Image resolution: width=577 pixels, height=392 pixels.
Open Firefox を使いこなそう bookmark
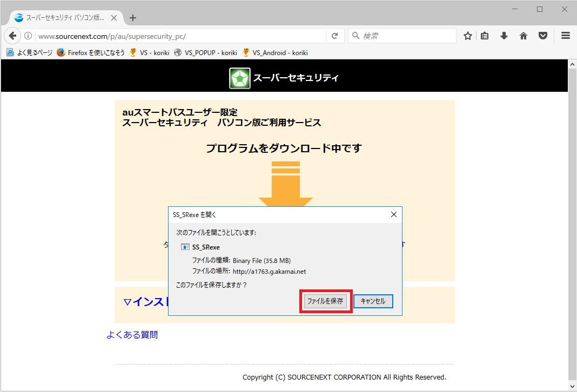[91, 52]
